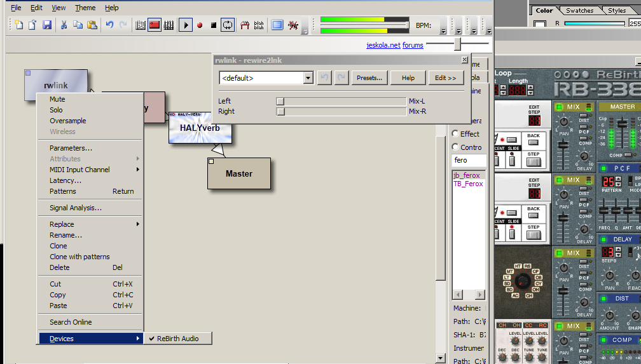Viewport: 641px width, 364px height.
Task: Open the red Machine view icon
Action: coord(155,25)
